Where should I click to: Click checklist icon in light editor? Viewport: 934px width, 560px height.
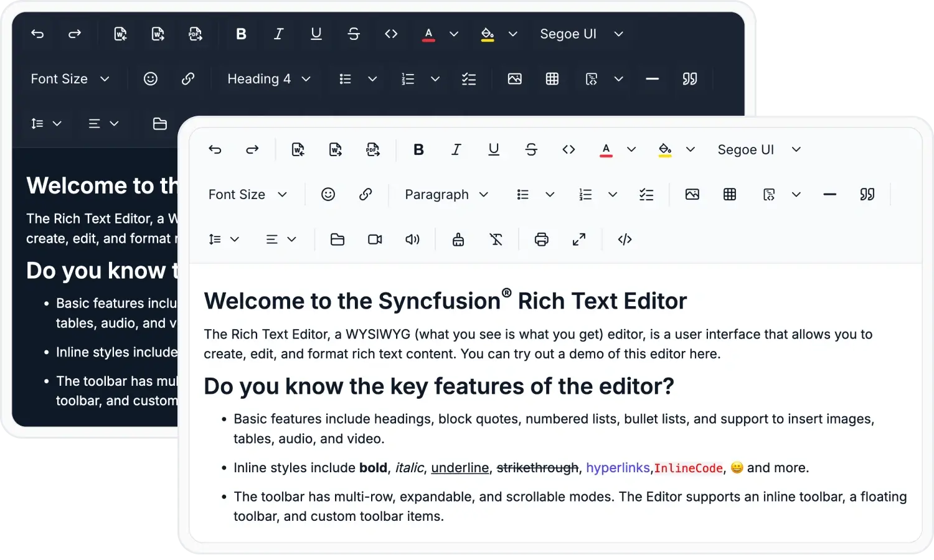(646, 195)
